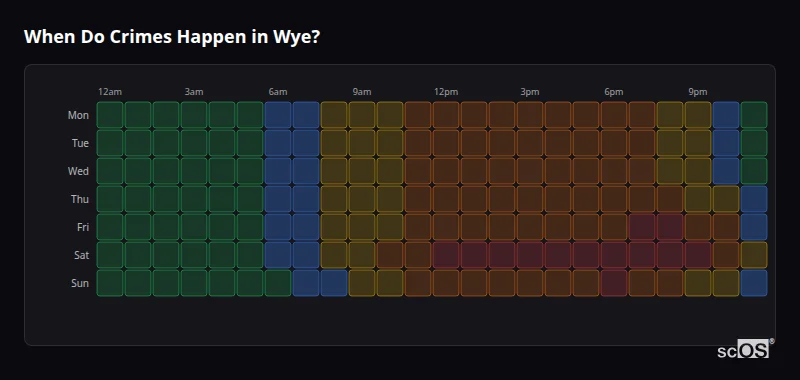Screen dimensions: 800x380
Task: Click the 9am column label
Action: 362,92
